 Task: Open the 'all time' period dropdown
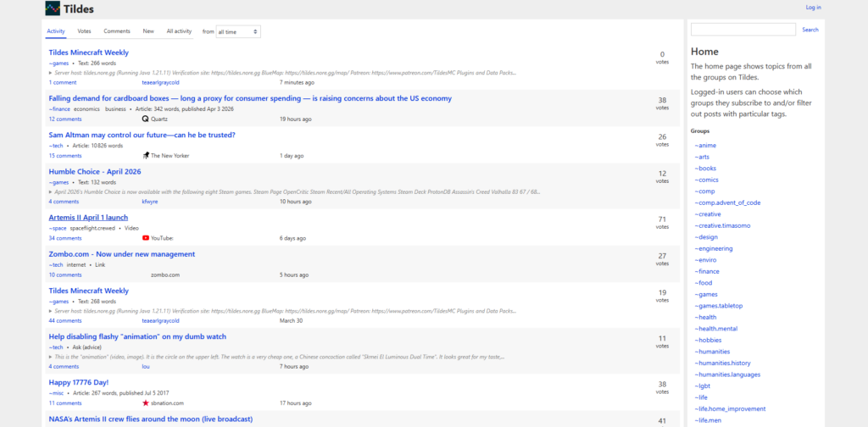tap(238, 31)
